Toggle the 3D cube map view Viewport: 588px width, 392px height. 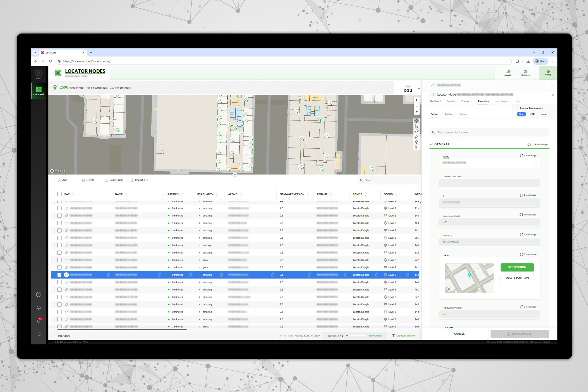pyautogui.click(x=416, y=142)
